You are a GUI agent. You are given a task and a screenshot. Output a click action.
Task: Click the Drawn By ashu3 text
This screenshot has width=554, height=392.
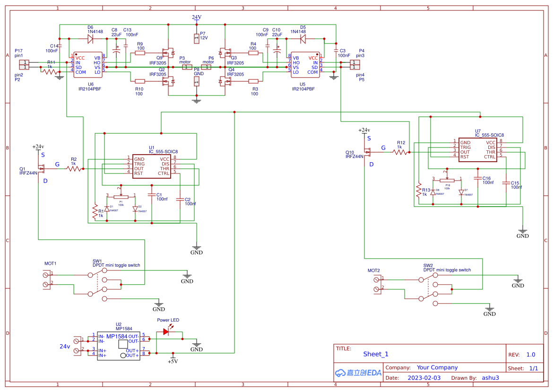click(490, 377)
